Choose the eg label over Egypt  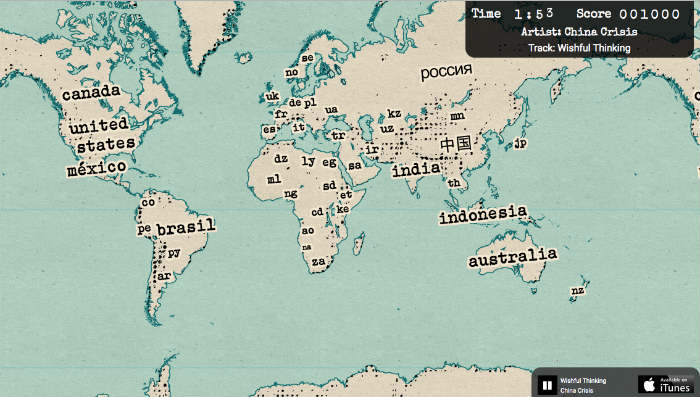click(329, 162)
